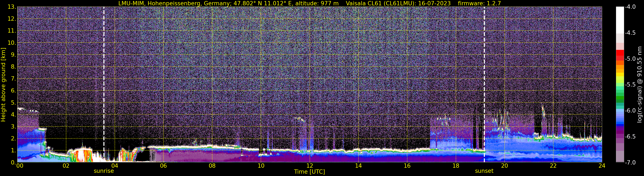Select the 0 km height axis tick label
Viewport: 644px width, 176px height.
click(x=13, y=162)
